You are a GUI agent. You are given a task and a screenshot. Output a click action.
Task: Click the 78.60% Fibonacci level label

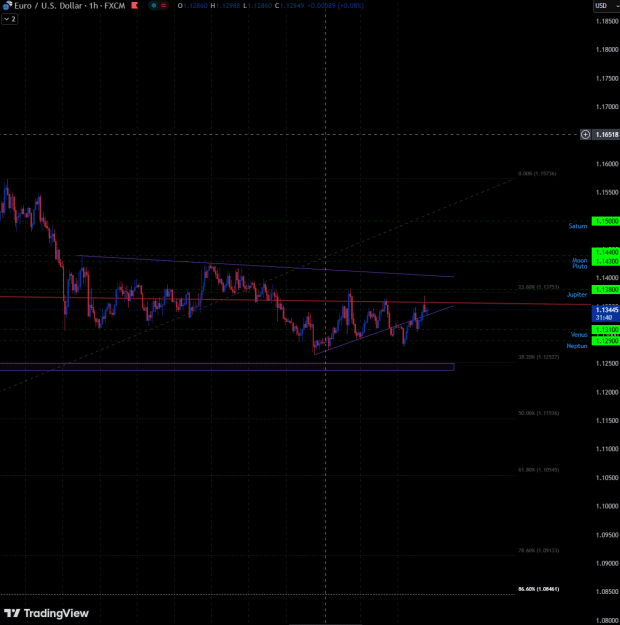click(x=539, y=550)
